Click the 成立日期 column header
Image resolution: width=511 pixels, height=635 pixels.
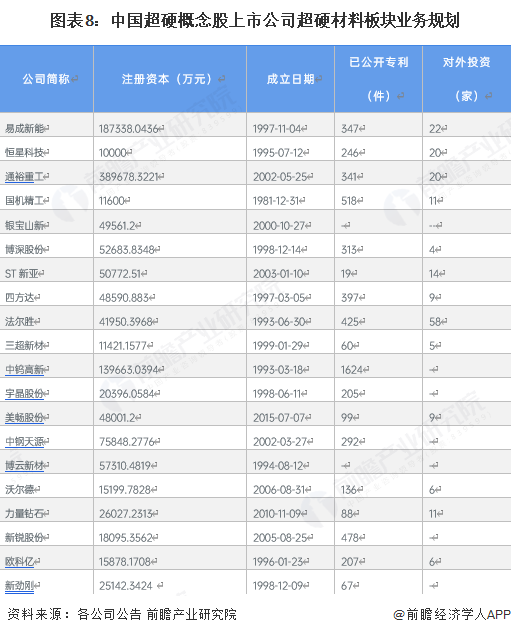(x=290, y=79)
